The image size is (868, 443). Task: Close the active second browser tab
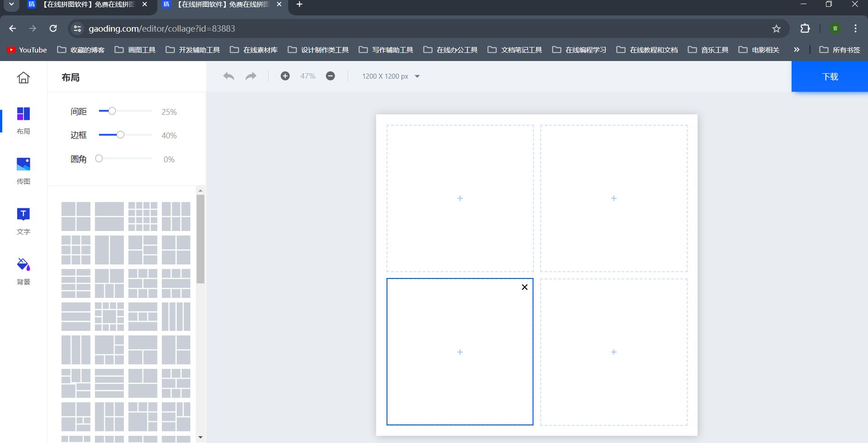pyautogui.click(x=279, y=5)
